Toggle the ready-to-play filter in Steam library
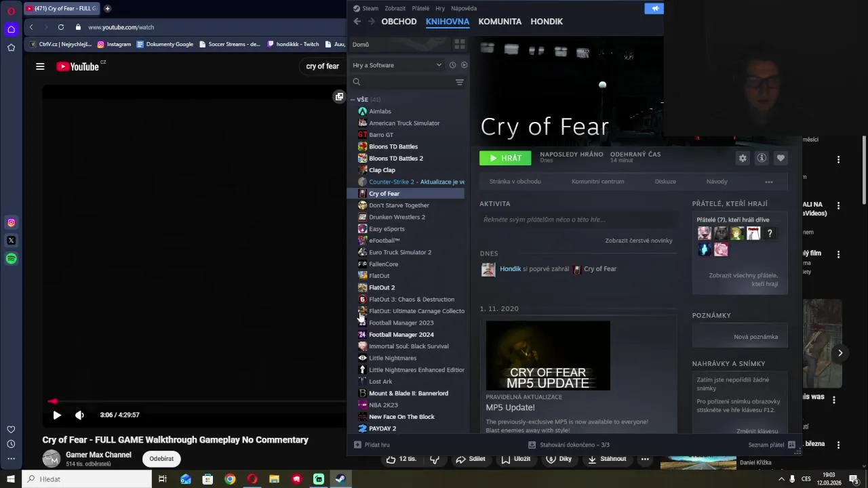Viewport: 868px width, 488px height. [464, 65]
